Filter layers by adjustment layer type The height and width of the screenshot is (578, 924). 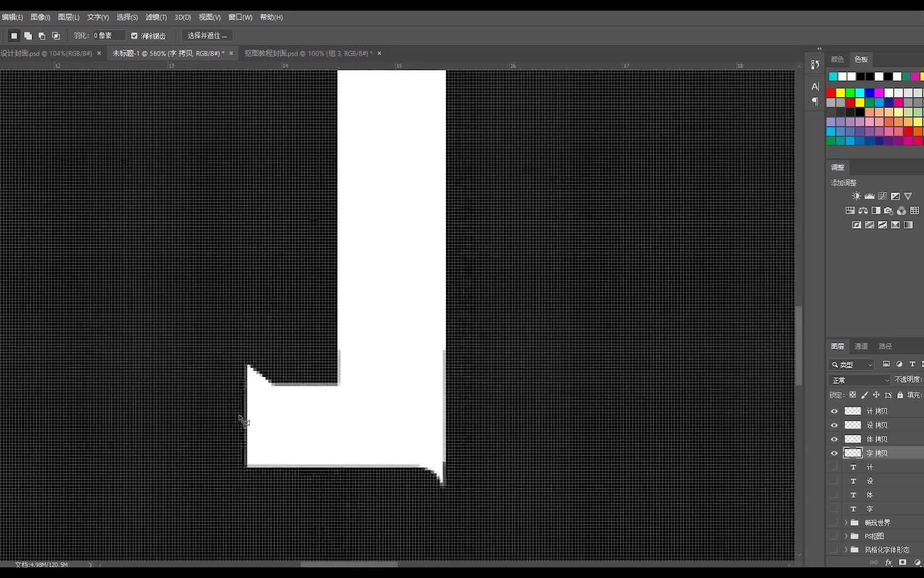899,364
